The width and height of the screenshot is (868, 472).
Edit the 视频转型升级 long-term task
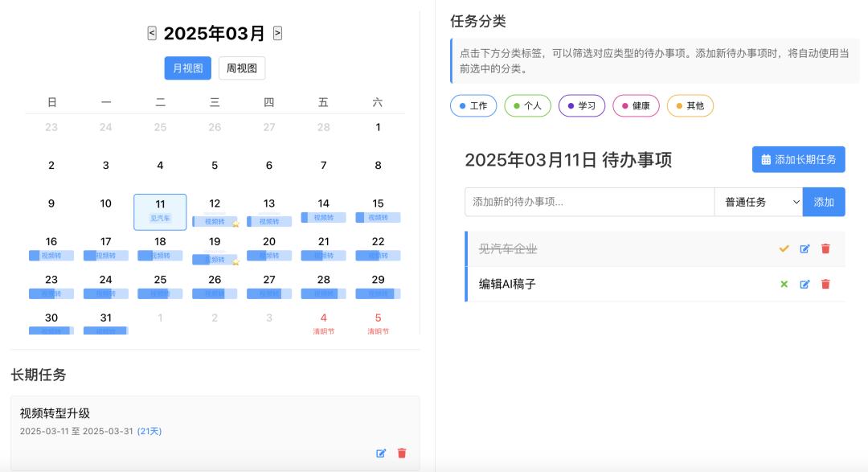coord(381,454)
